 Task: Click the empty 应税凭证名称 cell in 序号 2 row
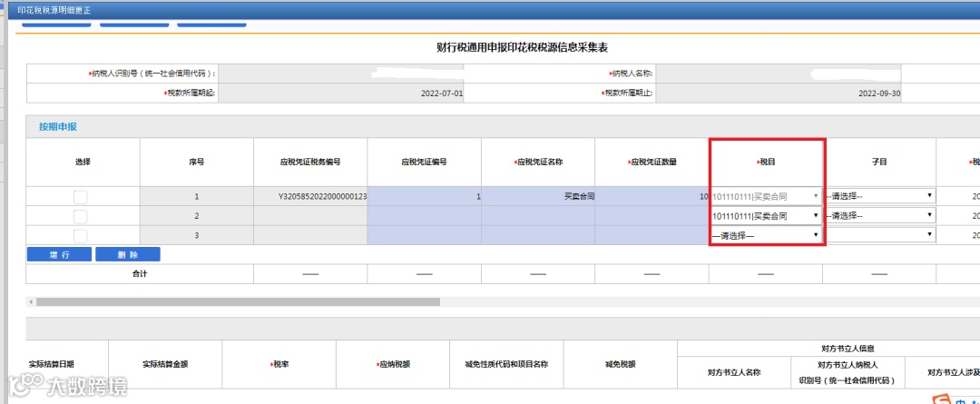(x=538, y=216)
